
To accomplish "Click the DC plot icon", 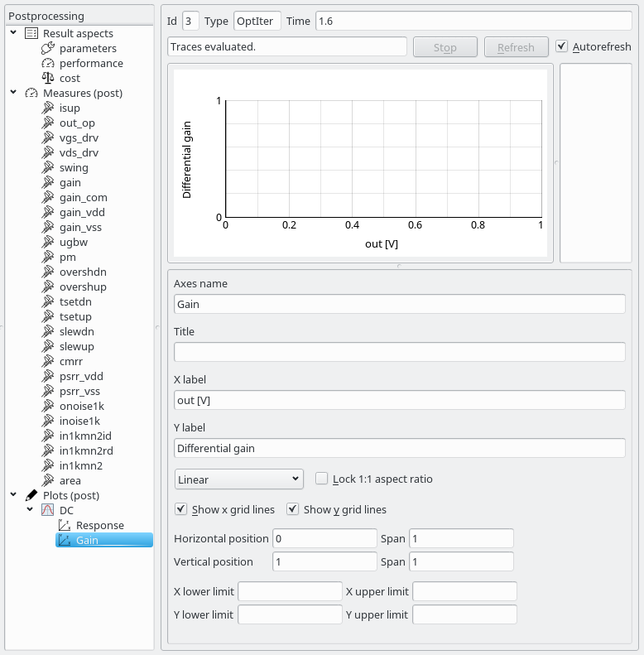I will click(48, 511).
